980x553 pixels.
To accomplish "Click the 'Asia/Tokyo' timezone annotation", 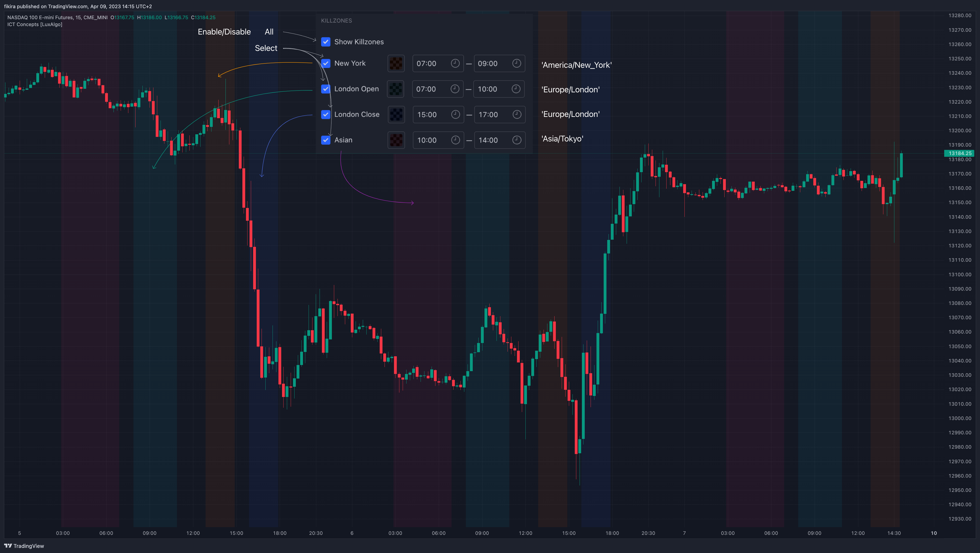I will pos(562,139).
